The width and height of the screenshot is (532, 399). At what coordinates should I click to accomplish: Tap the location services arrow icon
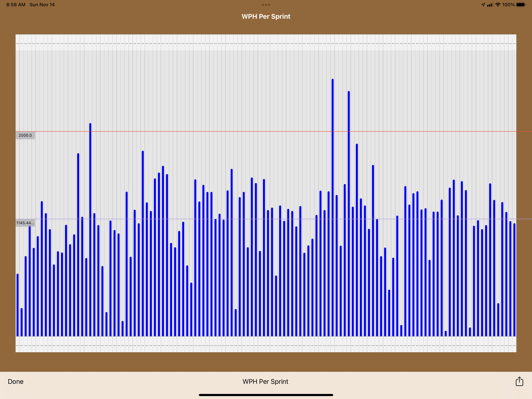(x=483, y=4)
